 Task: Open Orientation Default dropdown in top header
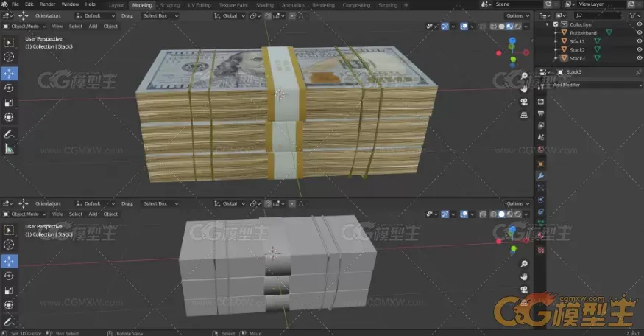(x=95, y=16)
